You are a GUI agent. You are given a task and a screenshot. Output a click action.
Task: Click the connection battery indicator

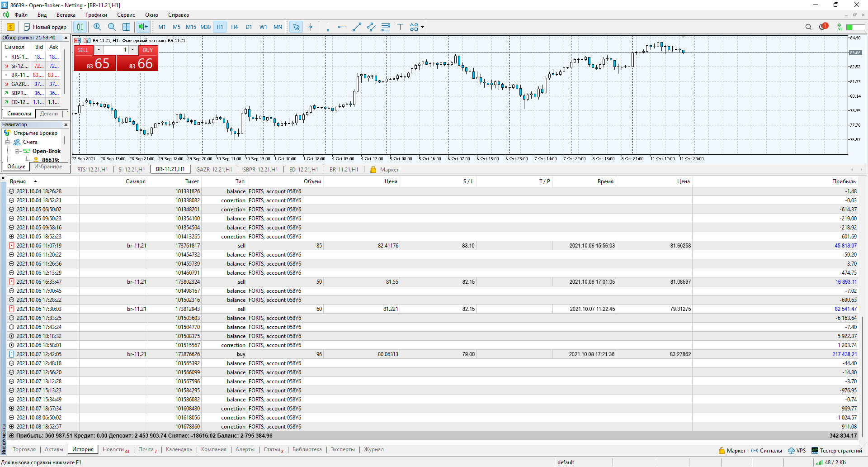856,27
